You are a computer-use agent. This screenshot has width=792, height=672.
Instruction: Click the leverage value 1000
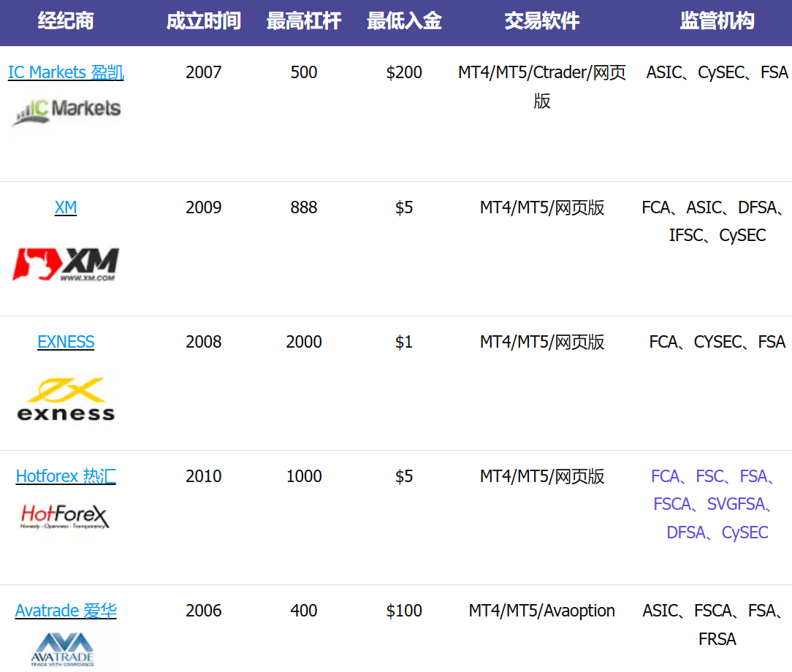point(303,476)
